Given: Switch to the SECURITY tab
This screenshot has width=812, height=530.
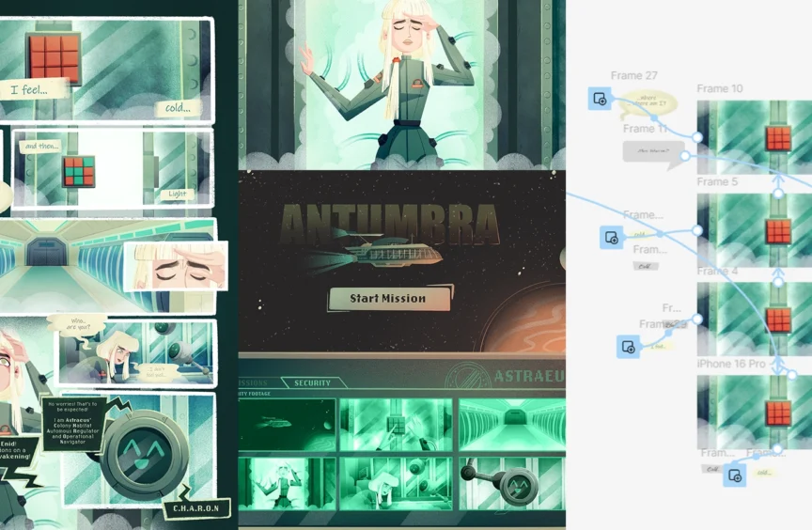Looking at the screenshot, I should [312, 383].
